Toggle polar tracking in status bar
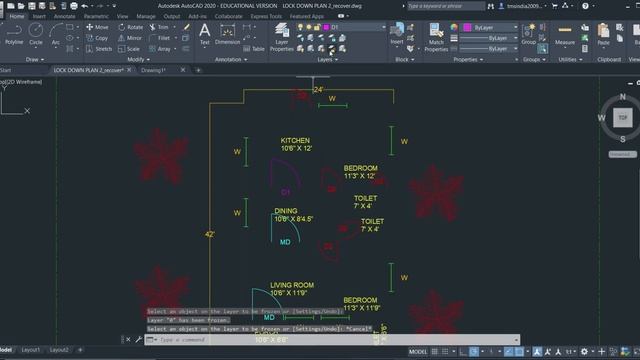Viewport: 640px width, 360px height. point(474,351)
